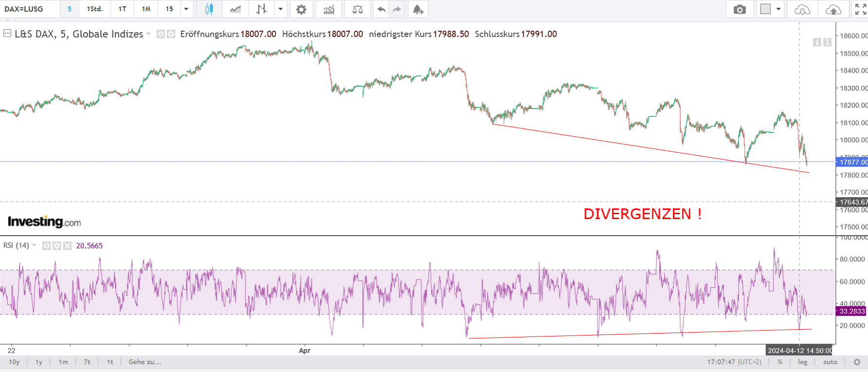
Task: Open the RSI (14) title dropdown arrow
Action: point(34,245)
